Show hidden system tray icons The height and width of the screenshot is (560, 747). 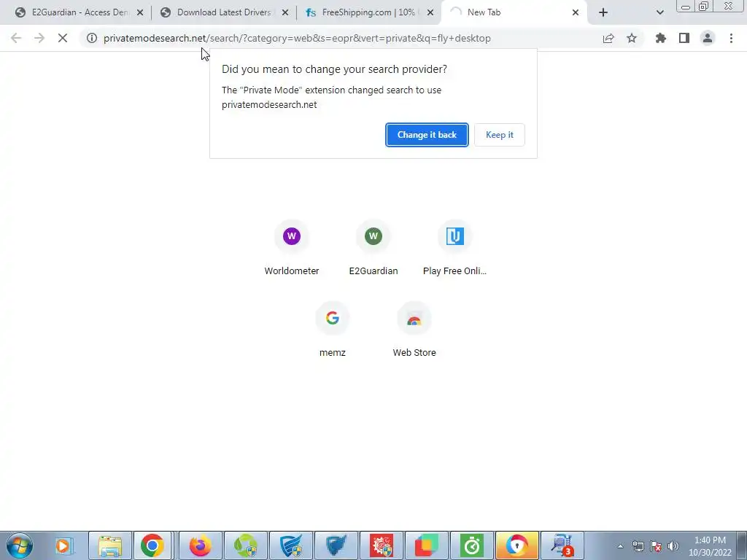pos(620,546)
